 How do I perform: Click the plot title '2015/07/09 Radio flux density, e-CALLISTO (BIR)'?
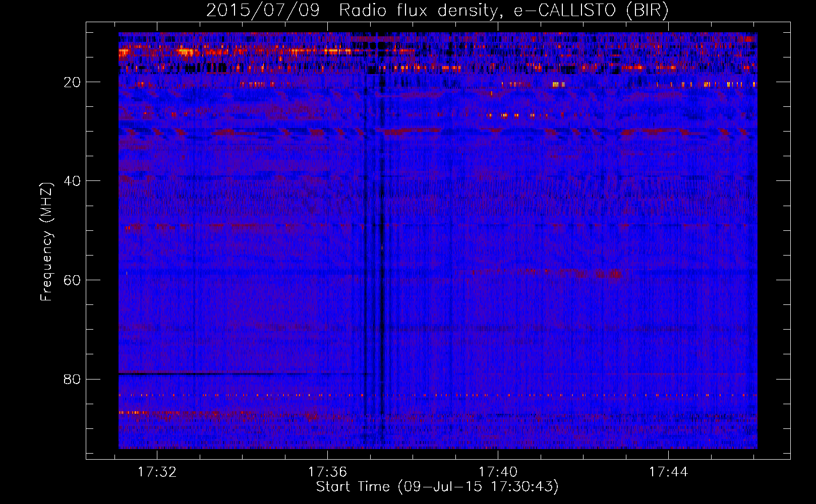(x=437, y=11)
